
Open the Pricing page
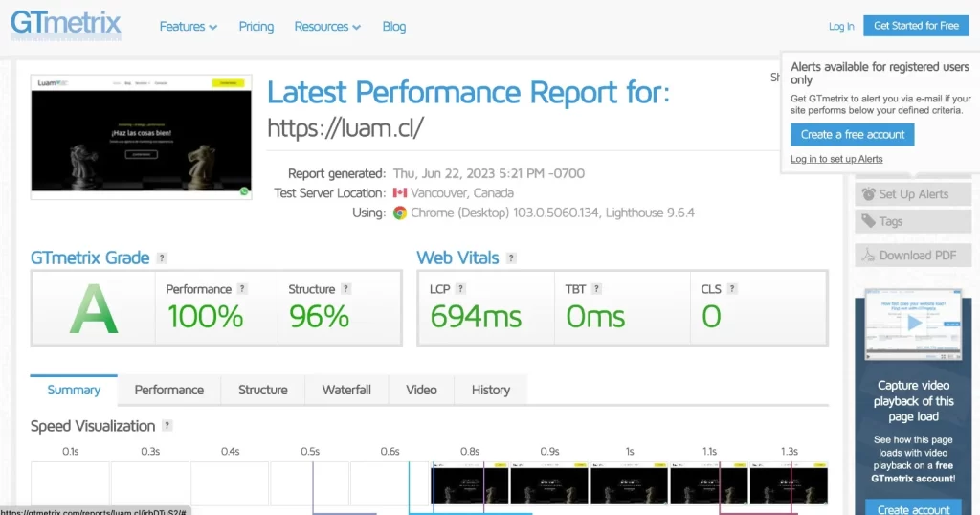pyautogui.click(x=256, y=27)
